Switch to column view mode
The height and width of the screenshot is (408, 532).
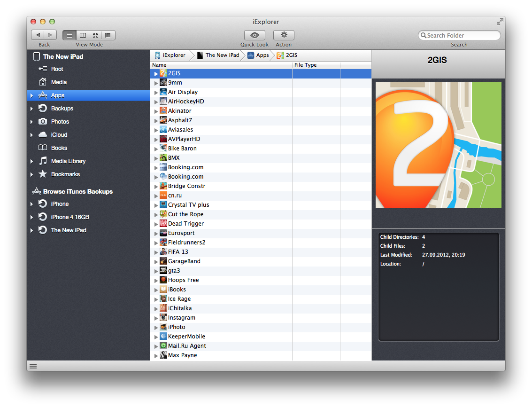[83, 35]
